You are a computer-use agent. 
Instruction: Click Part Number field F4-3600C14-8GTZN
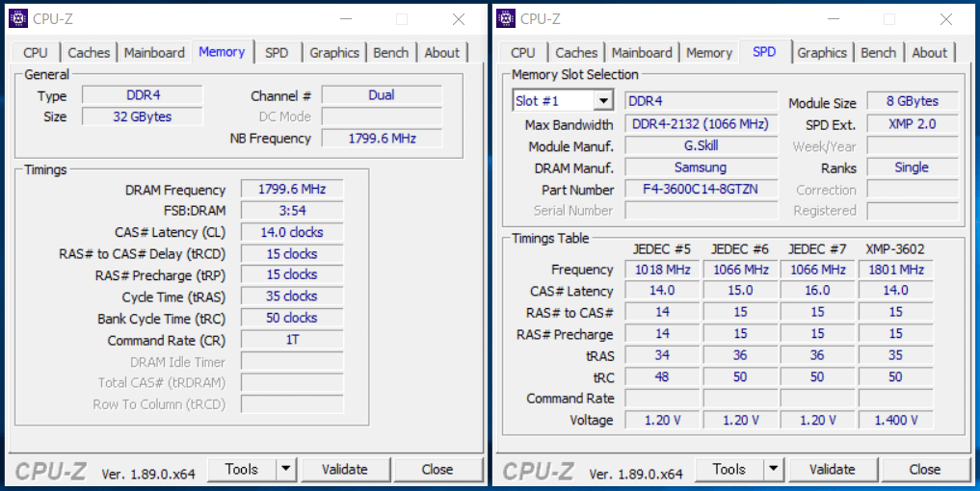(x=702, y=189)
